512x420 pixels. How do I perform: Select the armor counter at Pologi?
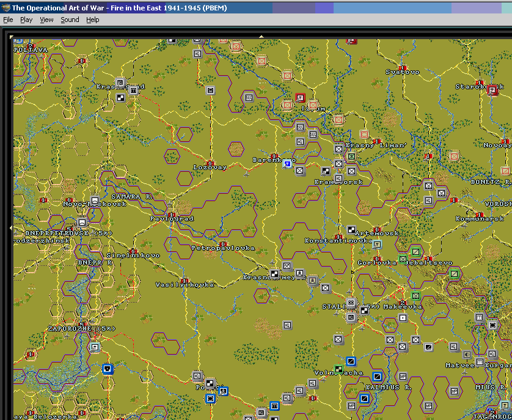click(210, 383)
